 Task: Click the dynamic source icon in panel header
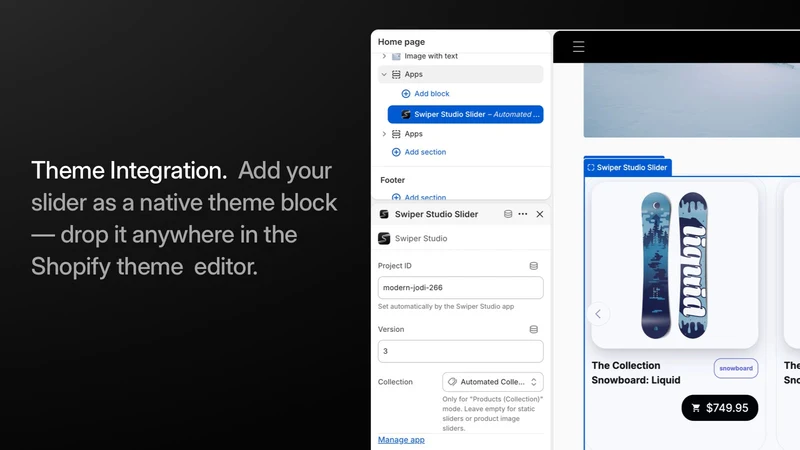508,214
